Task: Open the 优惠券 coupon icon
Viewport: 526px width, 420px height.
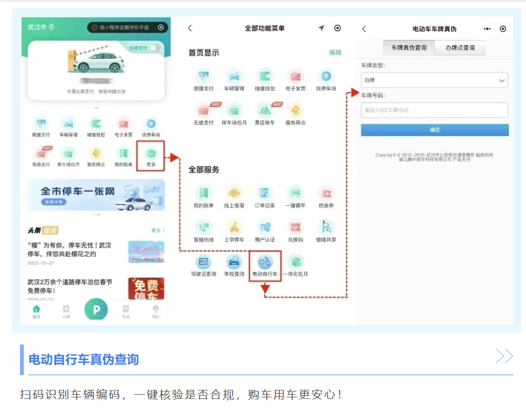Action: (x=325, y=196)
